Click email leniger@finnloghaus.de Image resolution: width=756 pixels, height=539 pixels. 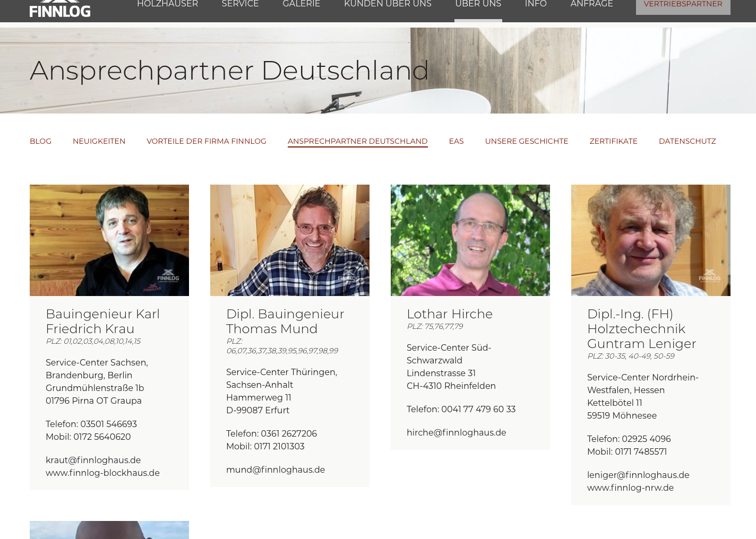[638, 475]
